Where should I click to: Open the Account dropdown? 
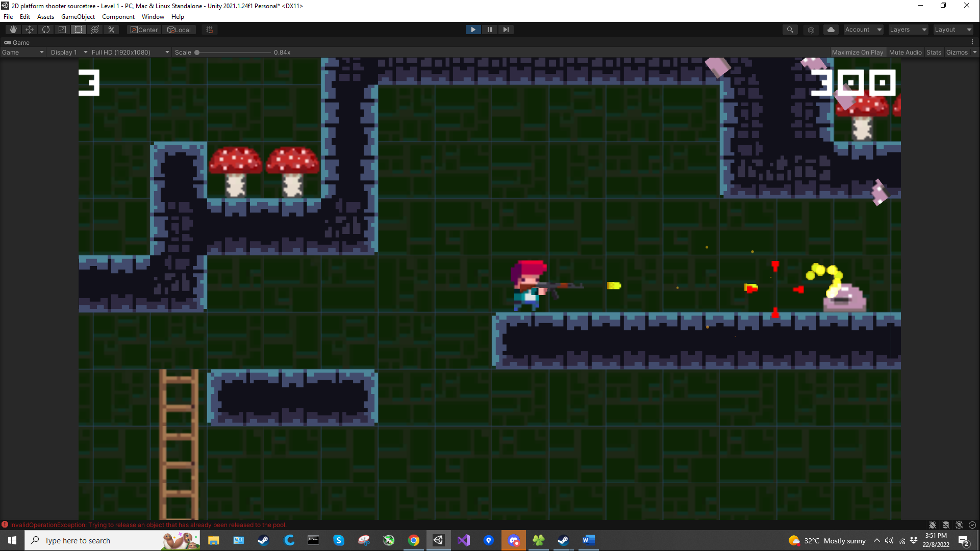coord(863,30)
